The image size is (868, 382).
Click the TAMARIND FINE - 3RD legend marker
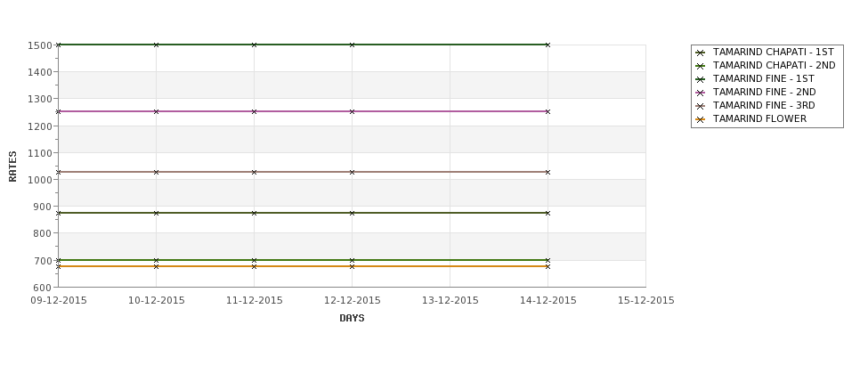click(x=701, y=106)
